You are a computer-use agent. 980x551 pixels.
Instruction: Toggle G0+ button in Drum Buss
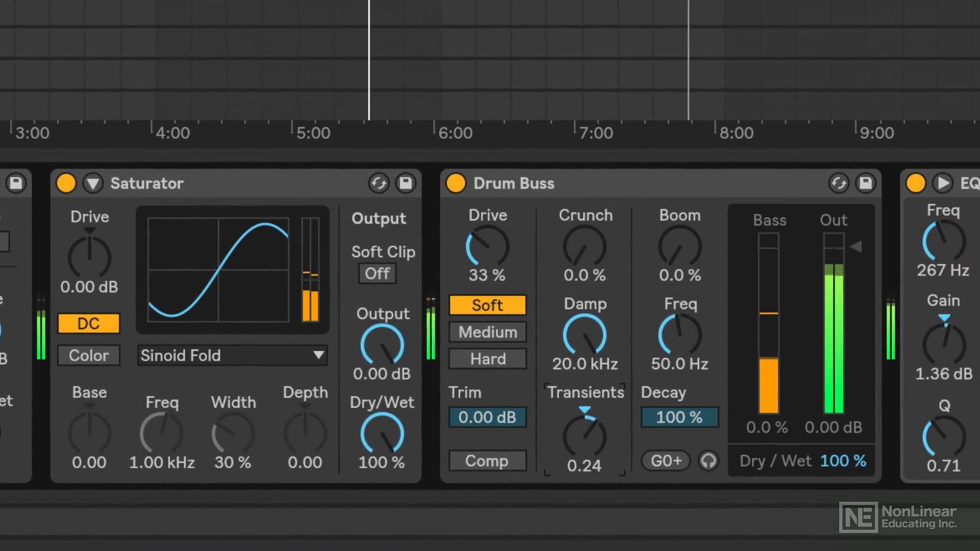[x=665, y=460]
